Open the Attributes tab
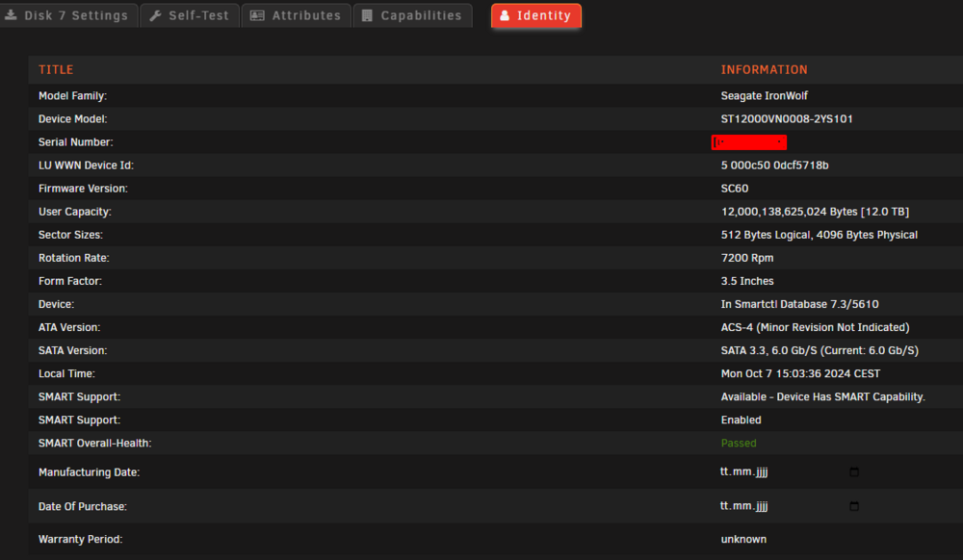The width and height of the screenshot is (963, 560). tap(296, 15)
